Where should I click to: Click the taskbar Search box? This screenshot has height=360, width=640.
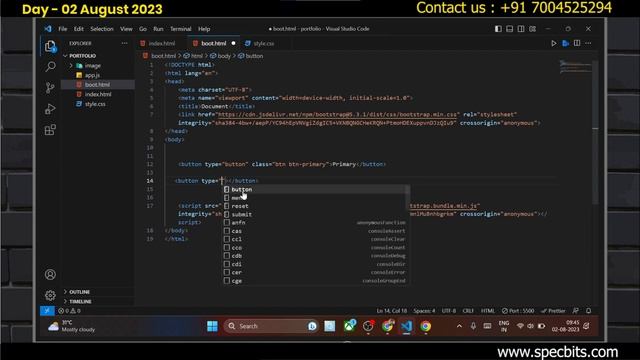click(x=271, y=326)
